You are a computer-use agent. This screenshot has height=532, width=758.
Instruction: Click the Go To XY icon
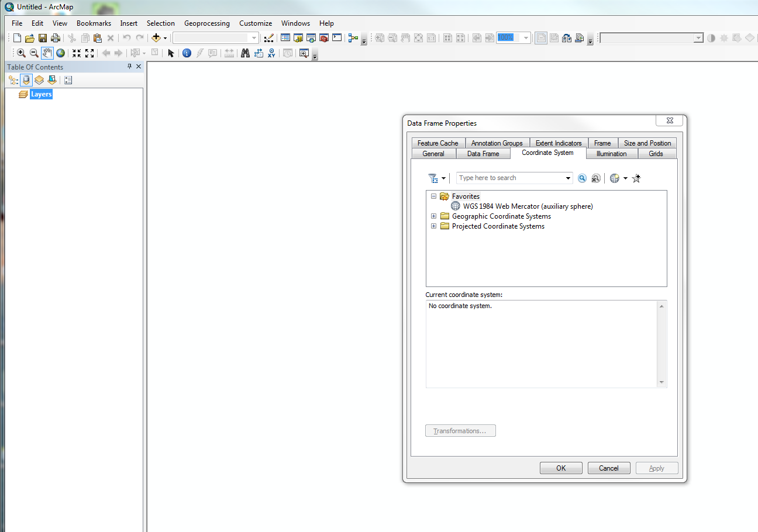tap(271, 53)
